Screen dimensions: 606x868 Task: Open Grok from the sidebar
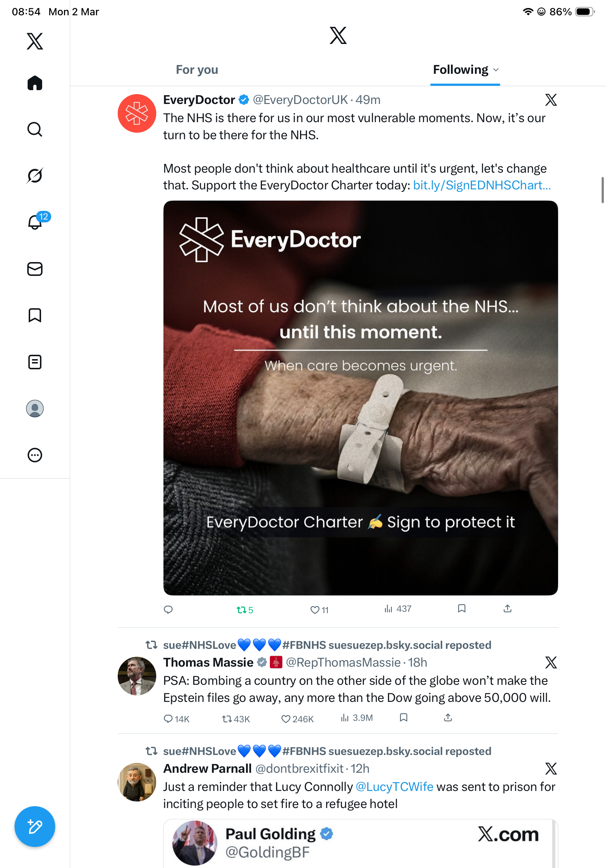pyautogui.click(x=35, y=176)
